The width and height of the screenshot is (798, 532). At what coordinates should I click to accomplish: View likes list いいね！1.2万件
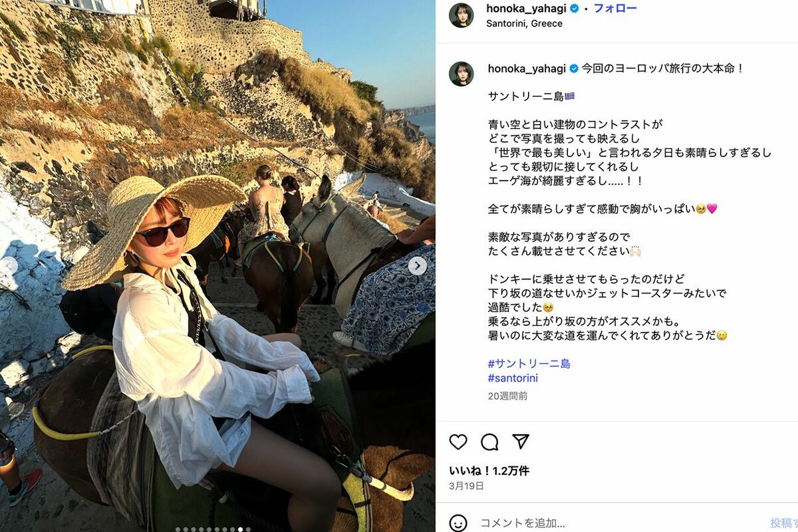[489, 470]
